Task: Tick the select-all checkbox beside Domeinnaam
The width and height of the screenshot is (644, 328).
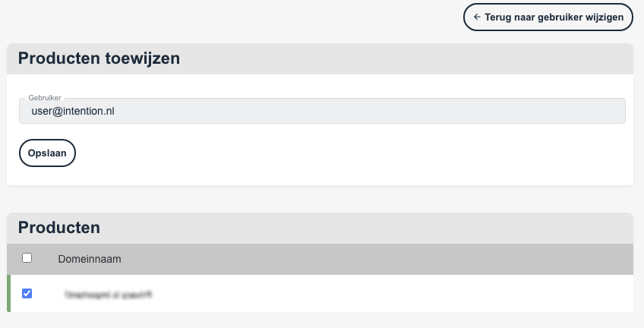Action: pyautogui.click(x=27, y=258)
